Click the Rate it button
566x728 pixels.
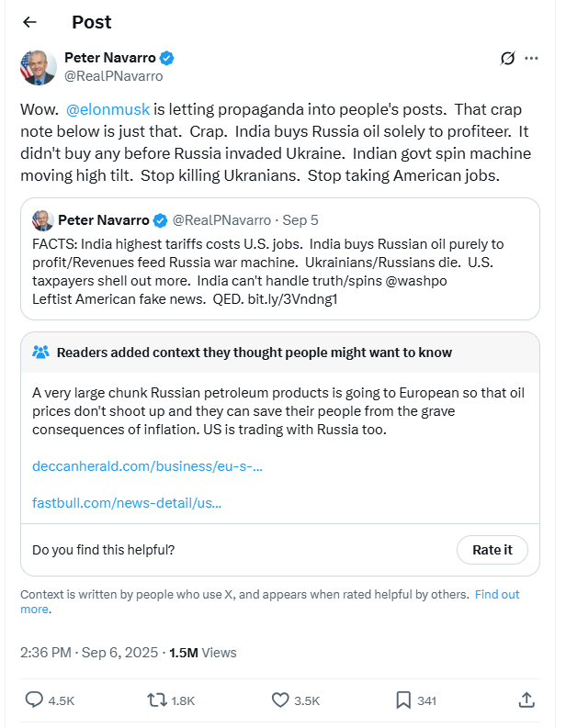(x=492, y=550)
